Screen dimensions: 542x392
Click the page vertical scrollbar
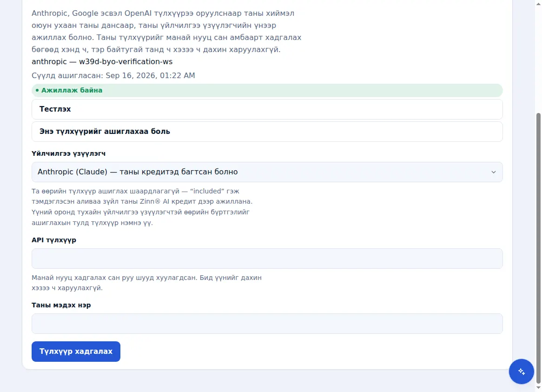click(538, 247)
